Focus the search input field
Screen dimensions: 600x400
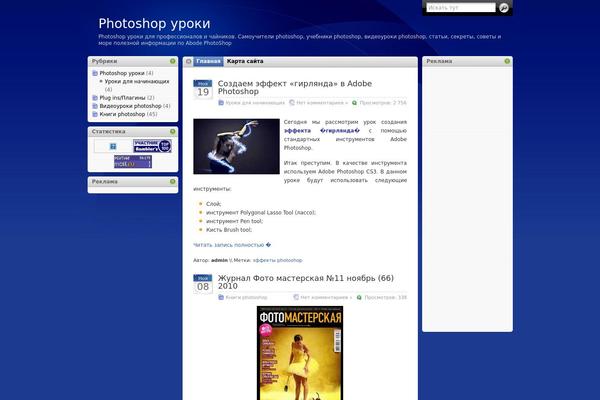pyautogui.click(x=461, y=7)
